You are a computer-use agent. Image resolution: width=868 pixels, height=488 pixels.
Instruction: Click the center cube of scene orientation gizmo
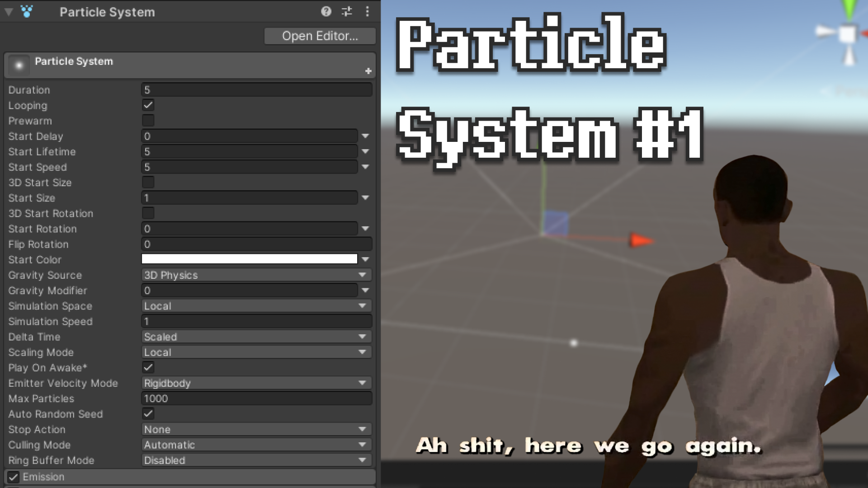(848, 34)
